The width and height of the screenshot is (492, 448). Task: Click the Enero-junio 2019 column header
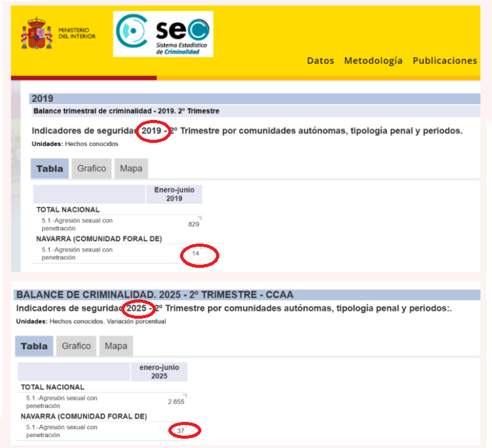(x=174, y=194)
